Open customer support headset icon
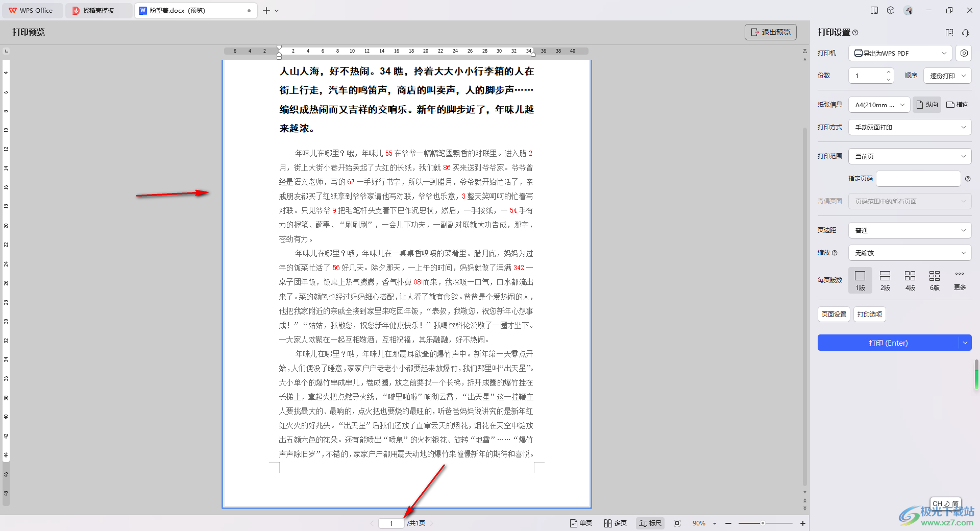The width and height of the screenshot is (980, 531). [x=966, y=33]
